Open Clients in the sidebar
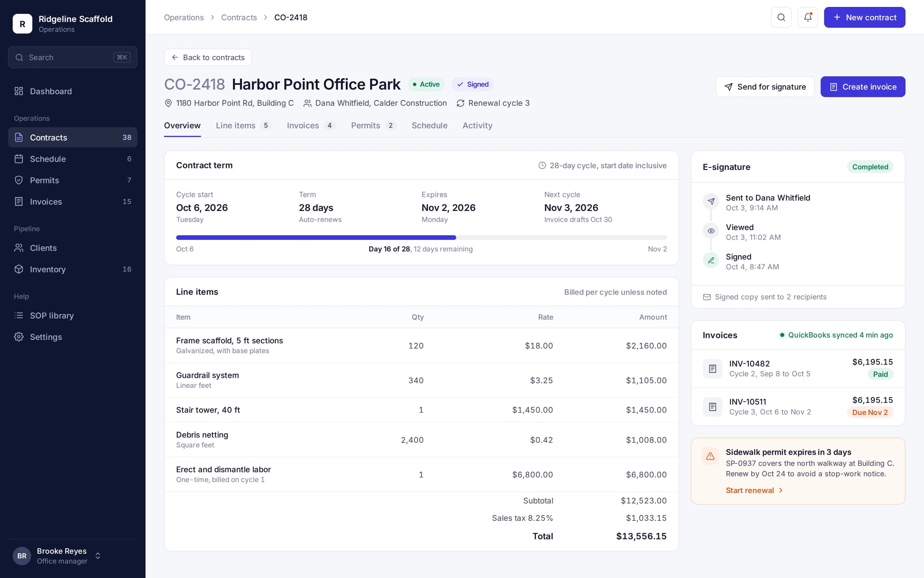Viewport: 924px width, 578px height. (x=72, y=248)
